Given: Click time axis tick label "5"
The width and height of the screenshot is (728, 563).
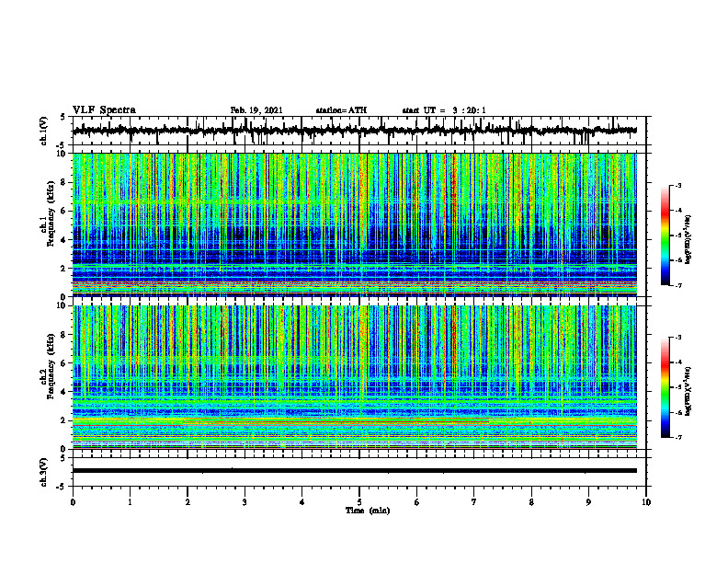Looking at the screenshot, I should (x=359, y=502).
